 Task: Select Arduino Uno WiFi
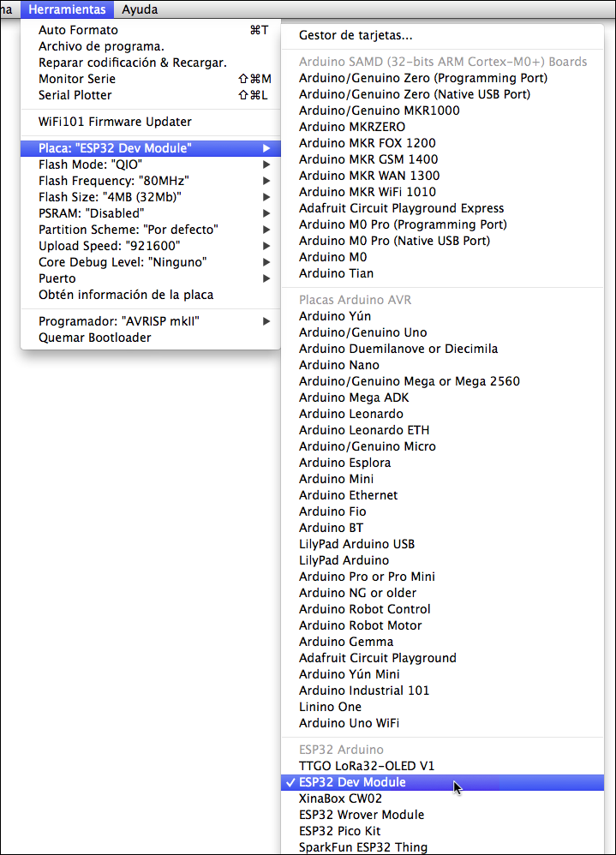click(x=442, y=724)
